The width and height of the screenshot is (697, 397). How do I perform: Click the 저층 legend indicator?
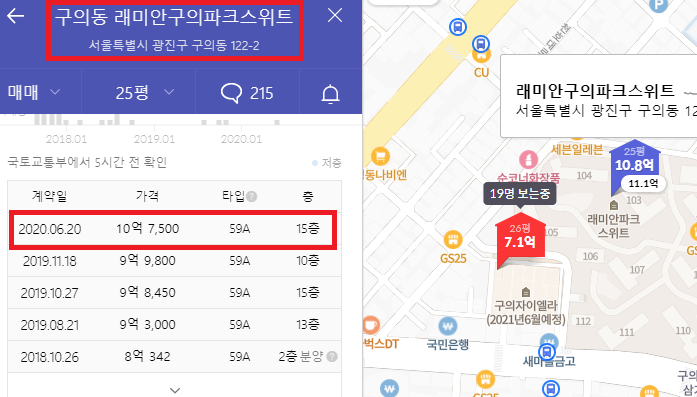click(327, 163)
